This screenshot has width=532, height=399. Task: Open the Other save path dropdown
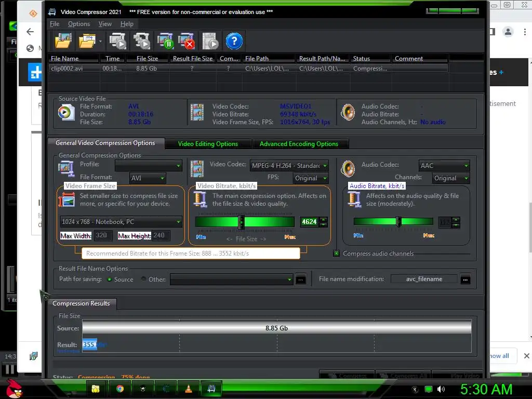click(231, 280)
